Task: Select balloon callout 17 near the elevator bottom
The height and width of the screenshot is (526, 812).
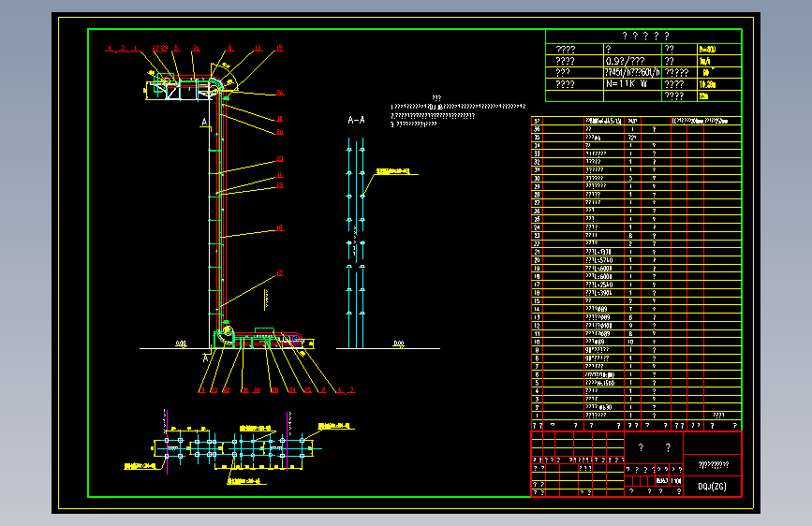Action: coord(280,273)
